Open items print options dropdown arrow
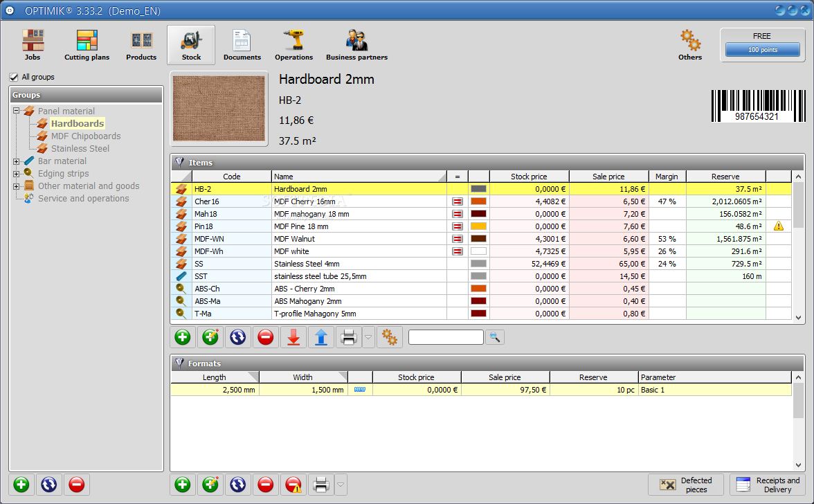 [368, 337]
